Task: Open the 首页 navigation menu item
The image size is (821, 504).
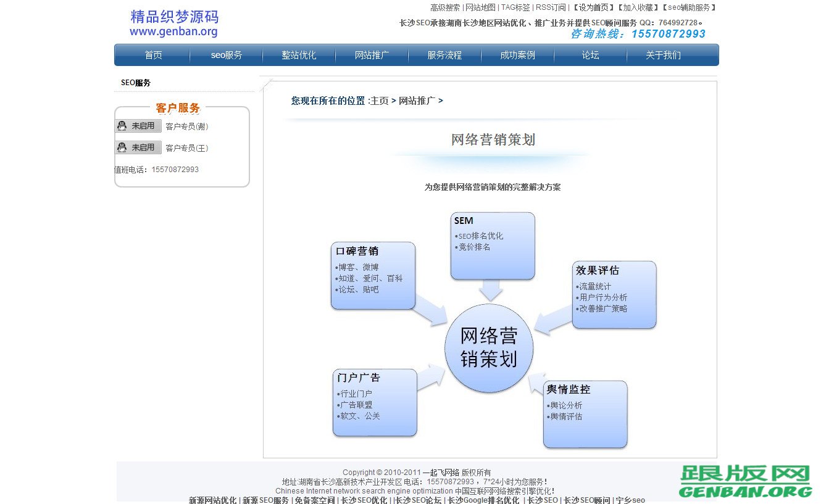Action: tap(153, 55)
